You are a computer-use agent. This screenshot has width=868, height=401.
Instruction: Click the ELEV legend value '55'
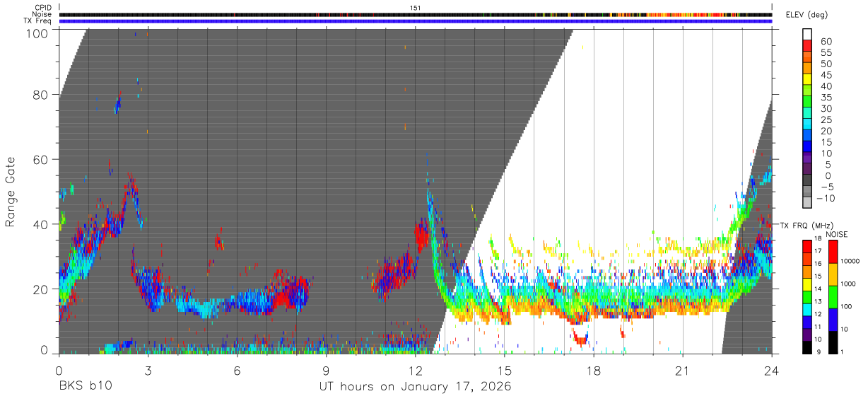[x=825, y=53]
